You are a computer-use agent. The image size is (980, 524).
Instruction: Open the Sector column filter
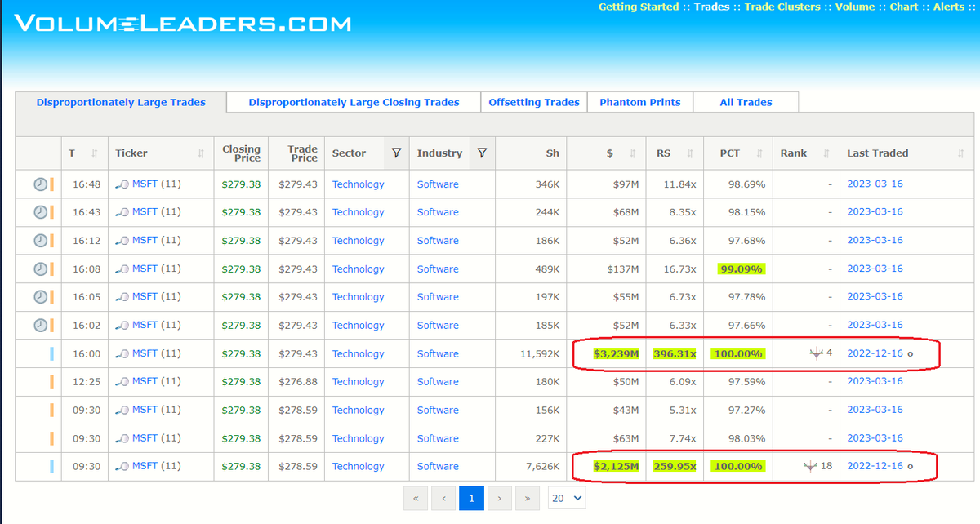point(396,153)
